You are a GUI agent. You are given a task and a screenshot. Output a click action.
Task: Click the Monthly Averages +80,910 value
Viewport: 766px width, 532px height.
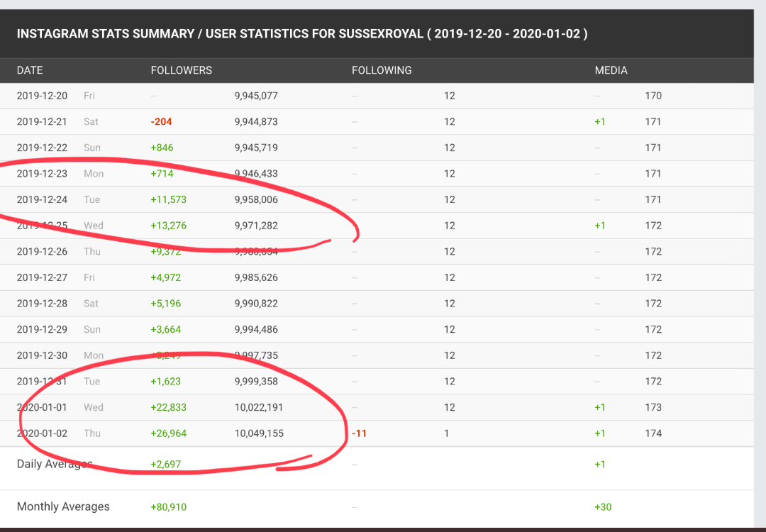tap(169, 507)
